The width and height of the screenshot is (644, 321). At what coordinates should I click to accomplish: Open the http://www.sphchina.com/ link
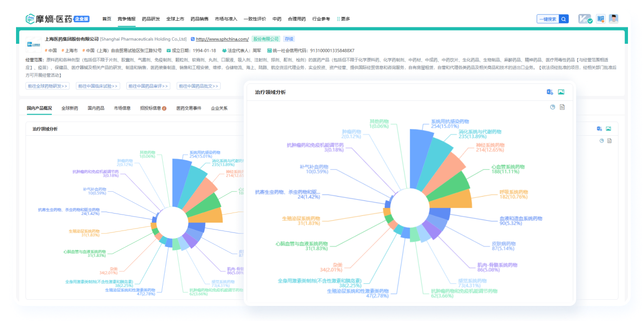(222, 39)
